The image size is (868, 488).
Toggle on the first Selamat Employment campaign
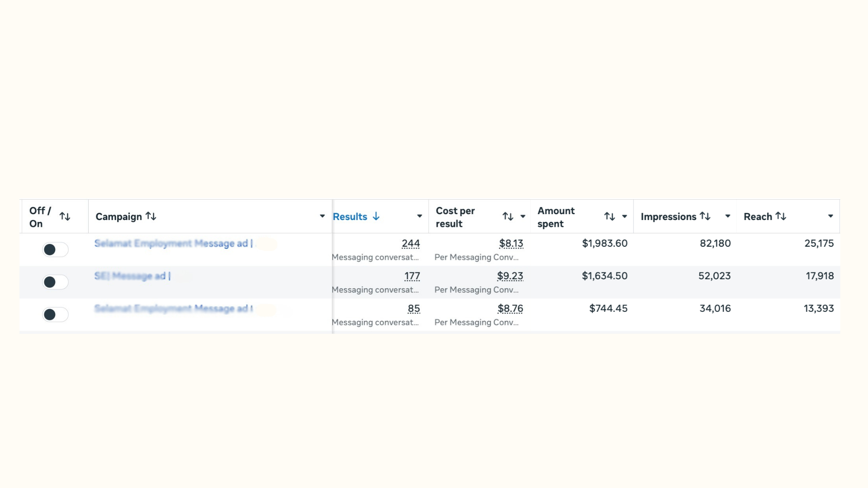[x=55, y=249]
